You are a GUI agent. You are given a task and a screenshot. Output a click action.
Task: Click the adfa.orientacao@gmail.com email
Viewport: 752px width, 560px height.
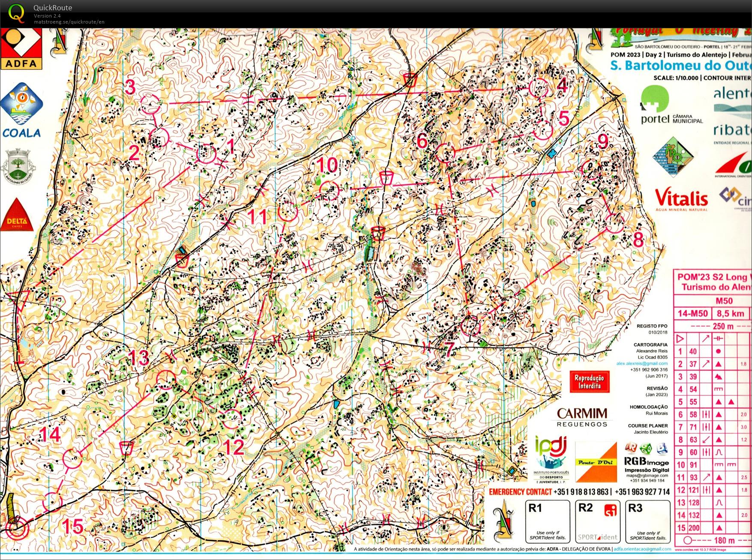pos(642,549)
